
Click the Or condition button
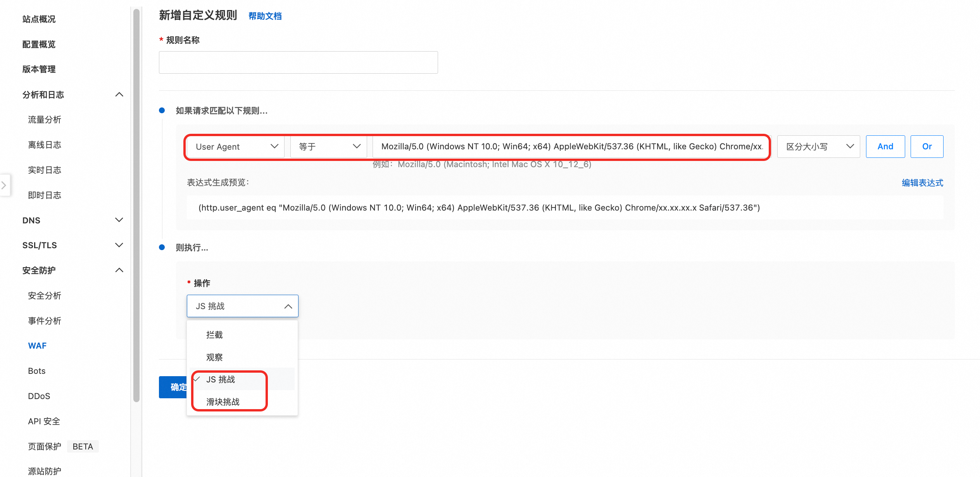coord(927,147)
